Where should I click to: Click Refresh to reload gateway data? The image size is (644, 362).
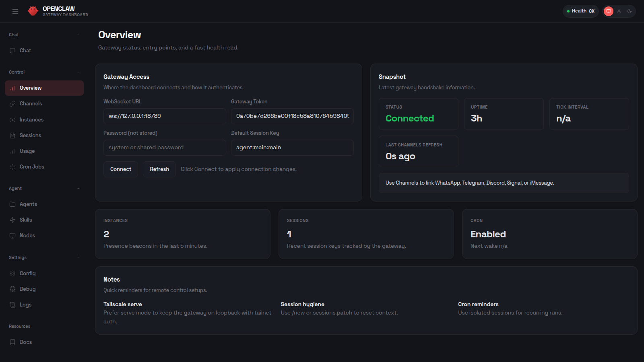(159, 169)
